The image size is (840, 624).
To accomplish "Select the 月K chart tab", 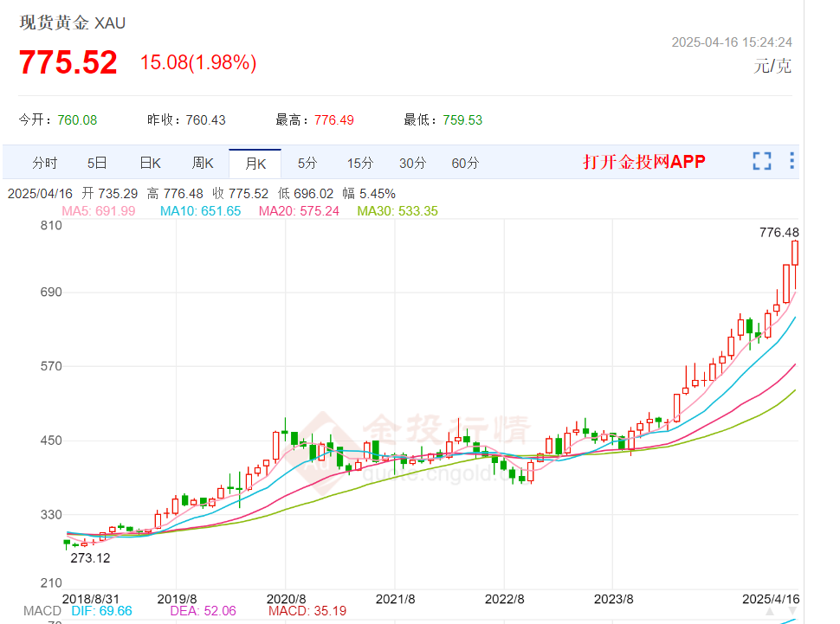I will click(255, 164).
